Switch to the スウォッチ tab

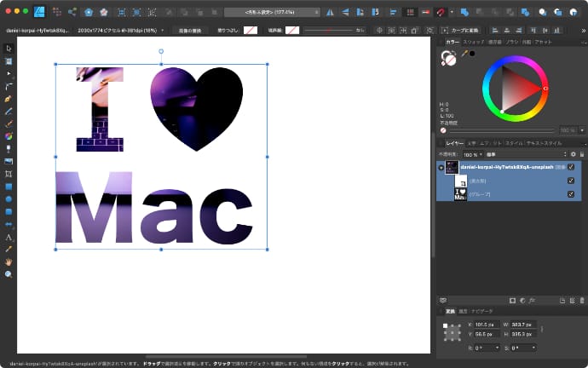tap(474, 42)
